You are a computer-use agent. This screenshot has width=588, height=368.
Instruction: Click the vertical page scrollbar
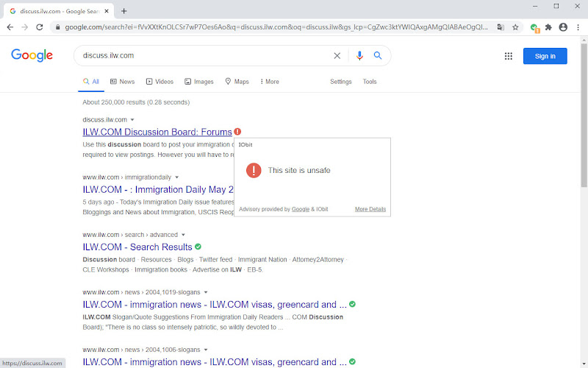pos(584,116)
